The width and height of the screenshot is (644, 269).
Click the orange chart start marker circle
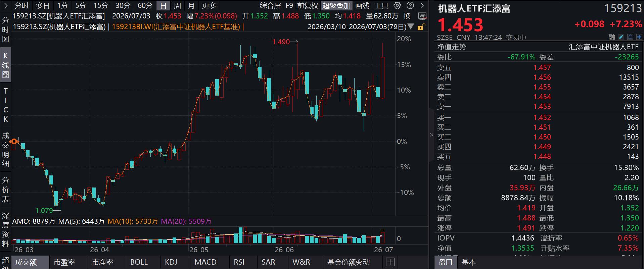[x=14, y=142]
